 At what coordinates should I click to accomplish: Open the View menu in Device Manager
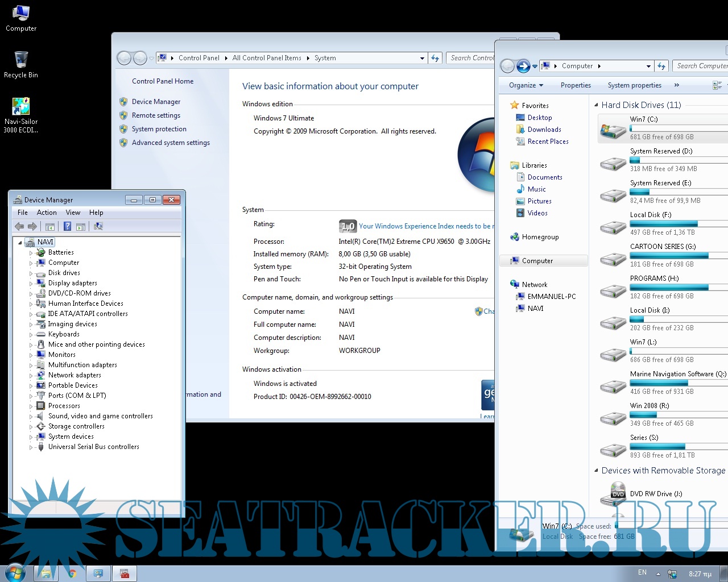click(x=73, y=213)
